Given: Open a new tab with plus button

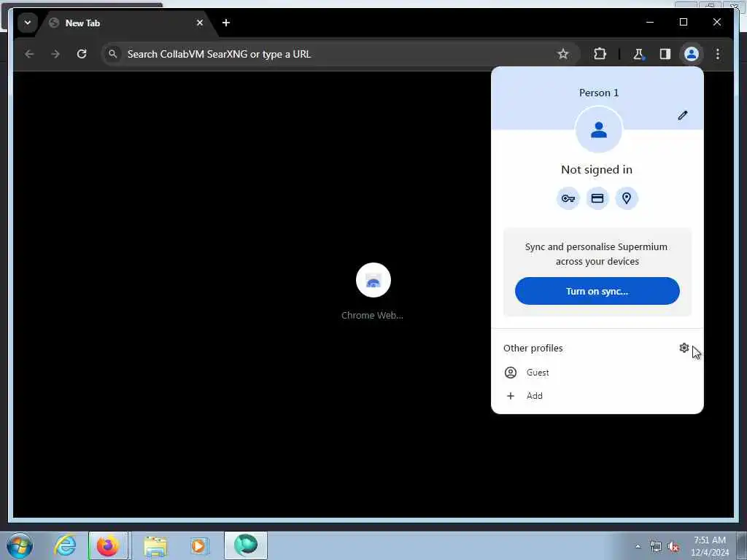Looking at the screenshot, I should 226,23.
